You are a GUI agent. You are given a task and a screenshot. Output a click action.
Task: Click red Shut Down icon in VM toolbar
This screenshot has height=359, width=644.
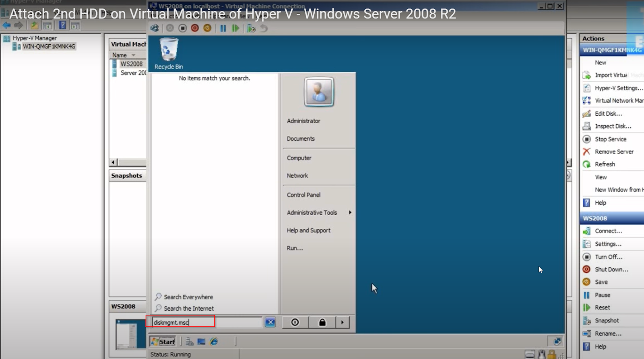coord(195,28)
